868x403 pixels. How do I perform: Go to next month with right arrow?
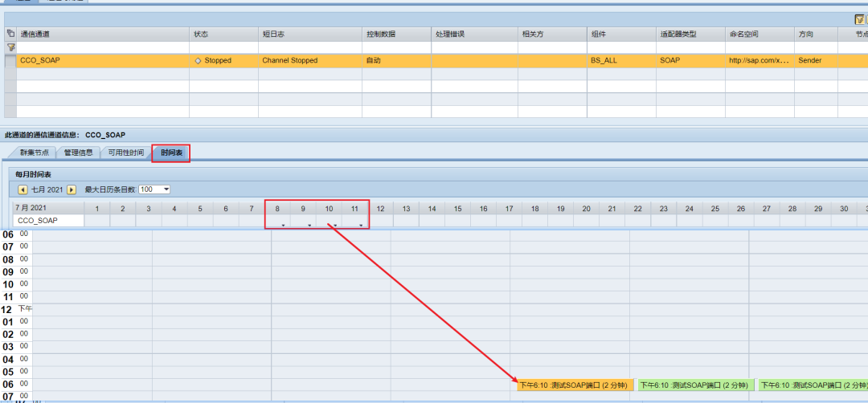coord(72,189)
